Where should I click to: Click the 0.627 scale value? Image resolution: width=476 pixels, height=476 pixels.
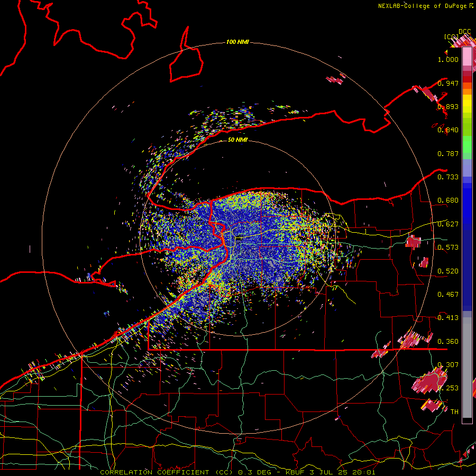click(448, 224)
